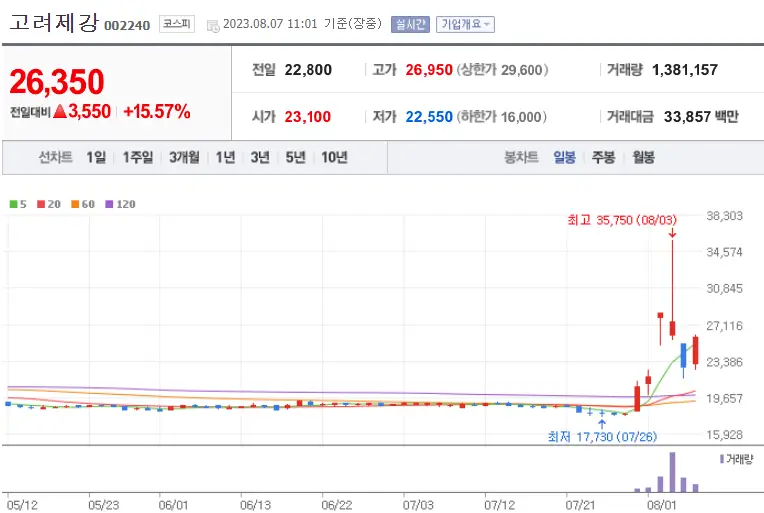Click the opening price 23,100
764x513 pixels.
307,116
